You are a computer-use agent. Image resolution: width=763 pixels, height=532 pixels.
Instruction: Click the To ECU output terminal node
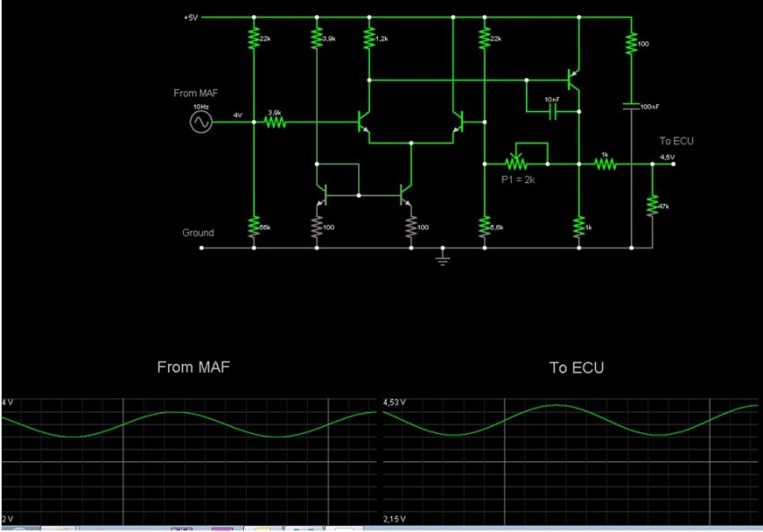[673, 164]
